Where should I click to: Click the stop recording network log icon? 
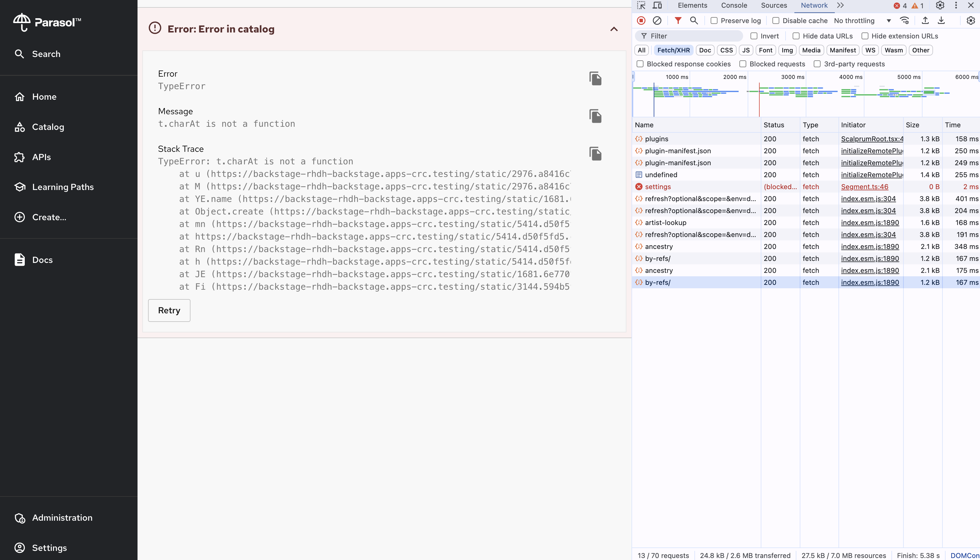(x=641, y=21)
